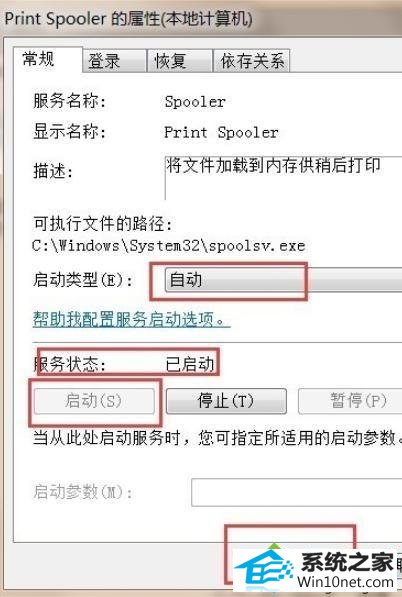
Task: Click the 服务名称 value Spooler
Action: [x=195, y=102]
